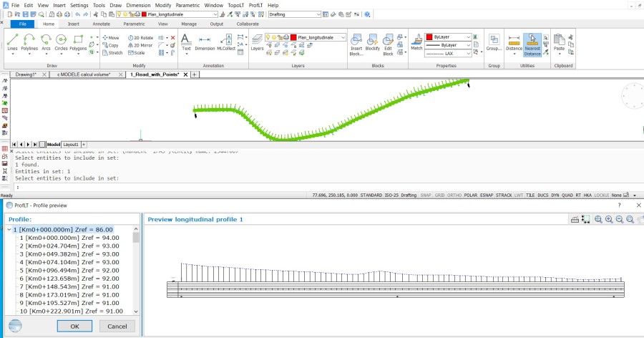Toggle ORTHO mode

pos(454,195)
